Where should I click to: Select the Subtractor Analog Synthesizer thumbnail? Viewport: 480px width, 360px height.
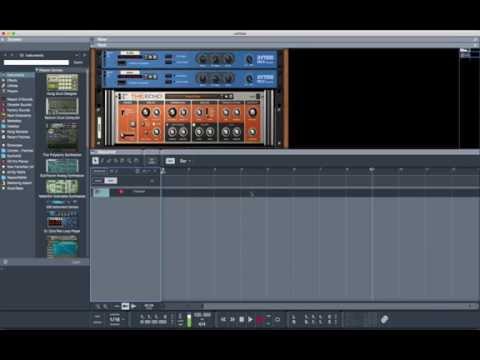[62, 166]
